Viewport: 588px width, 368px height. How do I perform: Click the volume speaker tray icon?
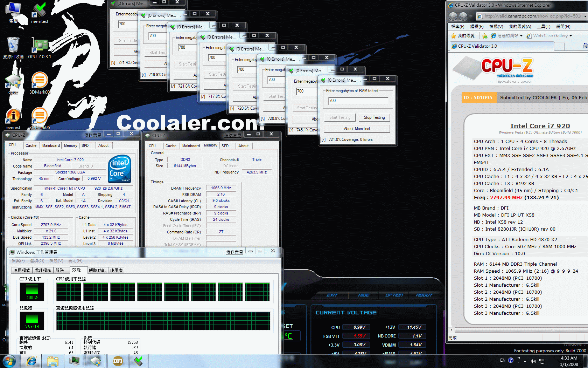(533, 361)
